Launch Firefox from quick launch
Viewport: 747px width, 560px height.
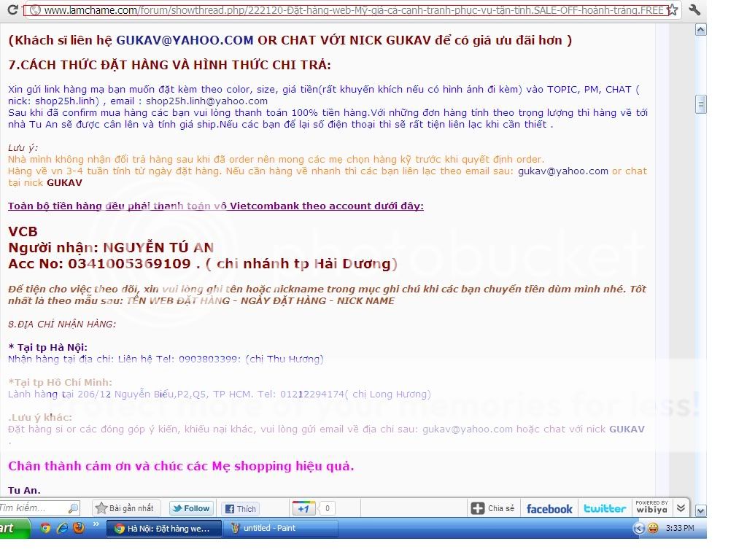(79, 528)
